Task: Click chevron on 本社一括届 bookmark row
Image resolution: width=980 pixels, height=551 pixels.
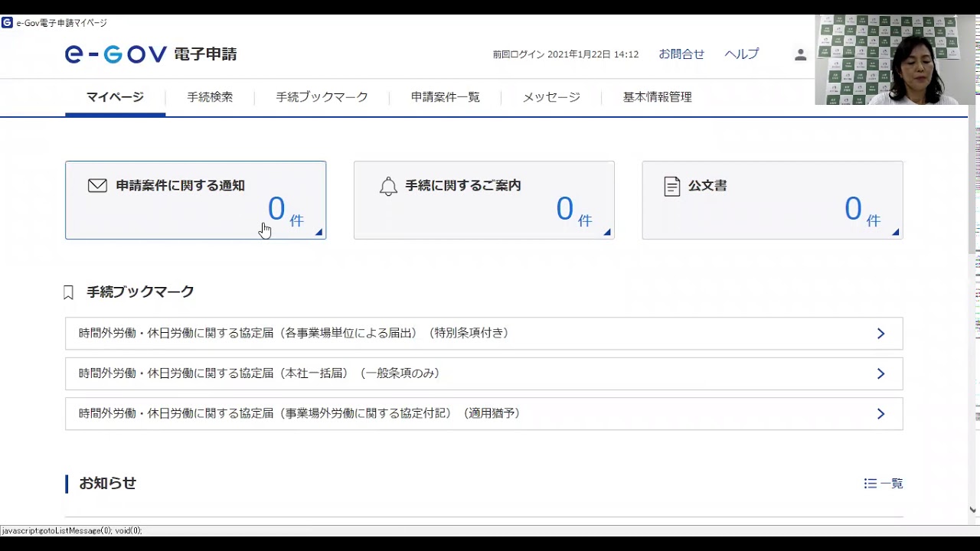Action: (880, 373)
